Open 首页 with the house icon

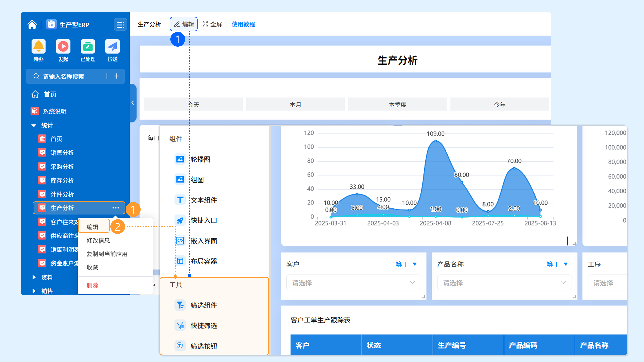pyautogui.click(x=44, y=94)
